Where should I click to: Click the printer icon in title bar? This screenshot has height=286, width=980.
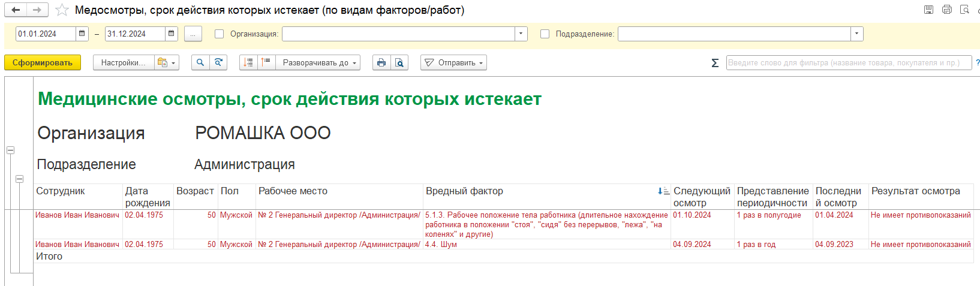tap(947, 10)
